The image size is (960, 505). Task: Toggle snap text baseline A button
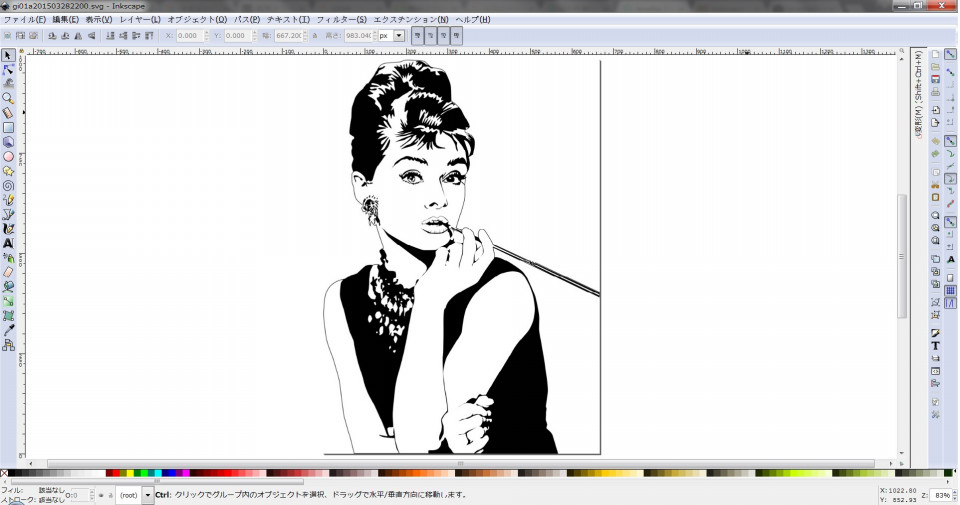point(950,260)
